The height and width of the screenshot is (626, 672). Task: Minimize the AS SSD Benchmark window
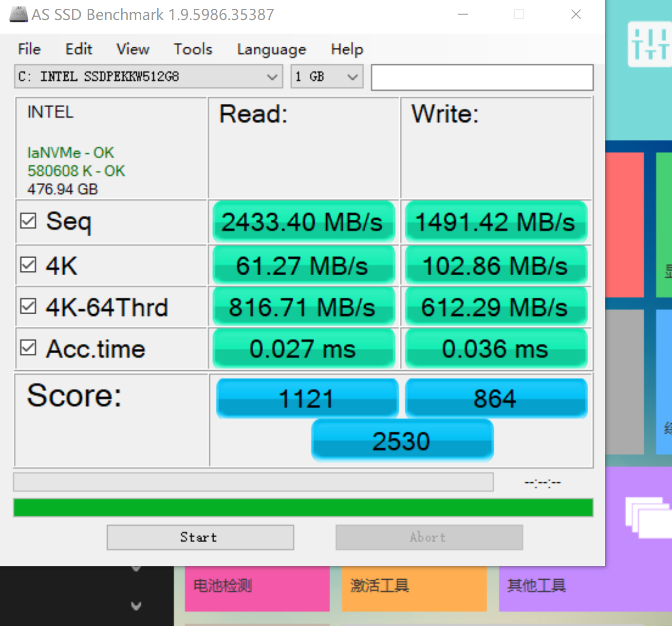point(463,14)
